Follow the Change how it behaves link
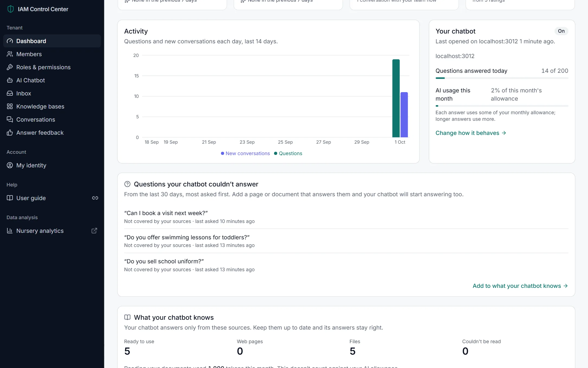This screenshot has width=588, height=368. (x=471, y=133)
